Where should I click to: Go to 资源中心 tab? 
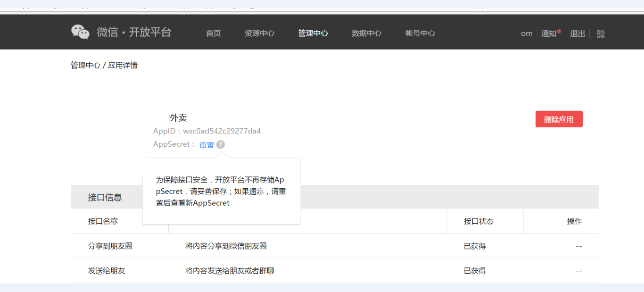coord(259,33)
